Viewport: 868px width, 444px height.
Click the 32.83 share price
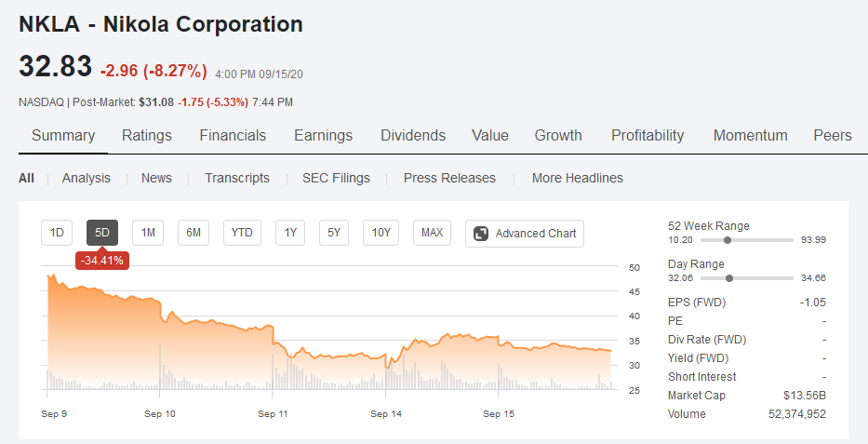(x=56, y=66)
